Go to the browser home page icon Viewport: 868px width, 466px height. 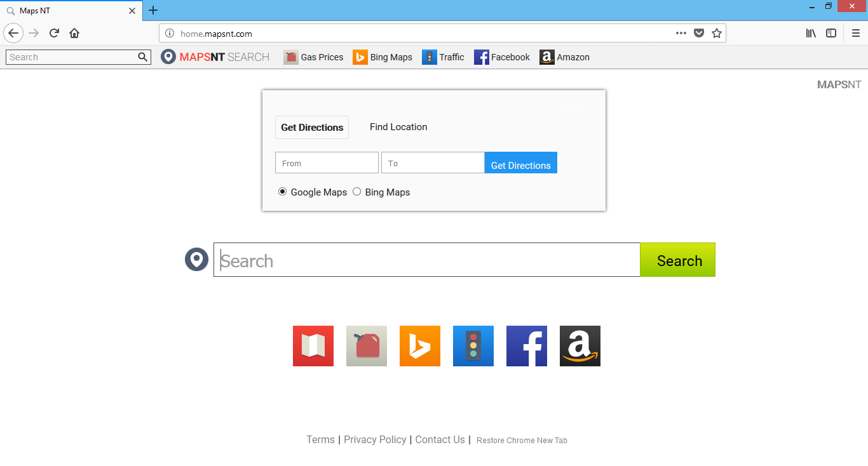point(74,33)
